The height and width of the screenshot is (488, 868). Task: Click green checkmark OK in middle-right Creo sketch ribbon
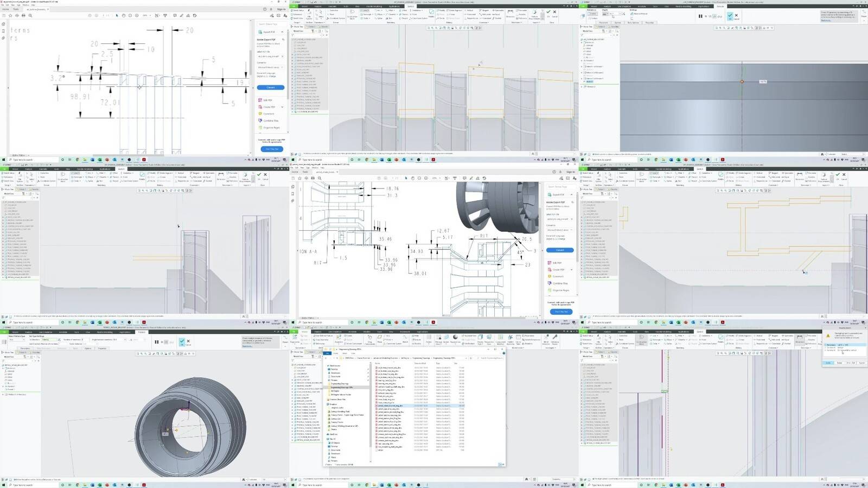pos(838,174)
